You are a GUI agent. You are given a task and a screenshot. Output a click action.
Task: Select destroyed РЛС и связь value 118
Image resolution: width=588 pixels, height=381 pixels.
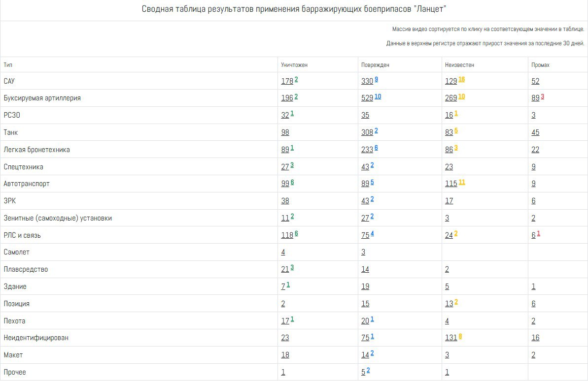pos(287,235)
